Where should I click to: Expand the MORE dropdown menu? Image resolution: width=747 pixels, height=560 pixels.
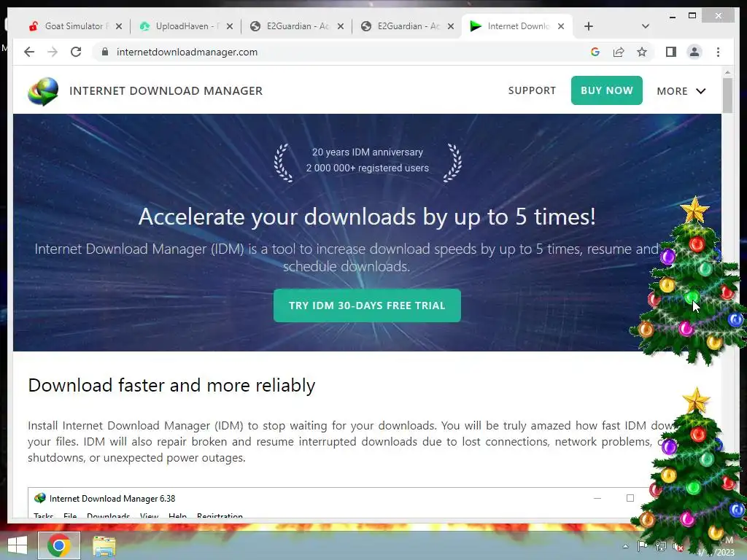(681, 91)
